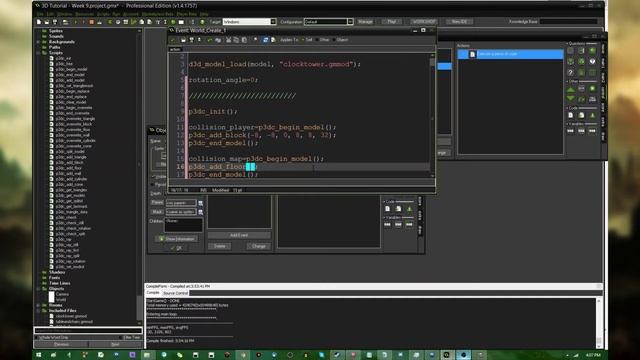Select the Other radio button in Applies To
This screenshot has height=360, width=640.
click(x=317, y=40)
